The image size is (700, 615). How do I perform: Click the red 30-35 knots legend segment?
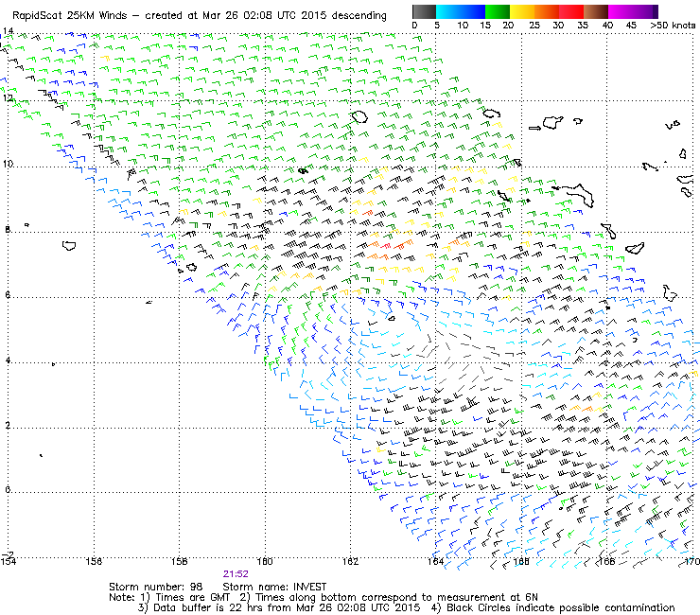[x=571, y=11]
